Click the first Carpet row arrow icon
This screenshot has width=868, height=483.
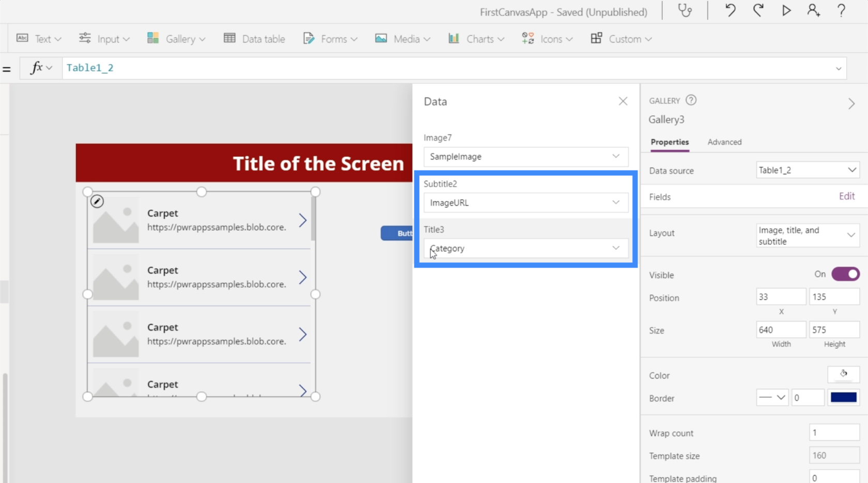pos(303,220)
